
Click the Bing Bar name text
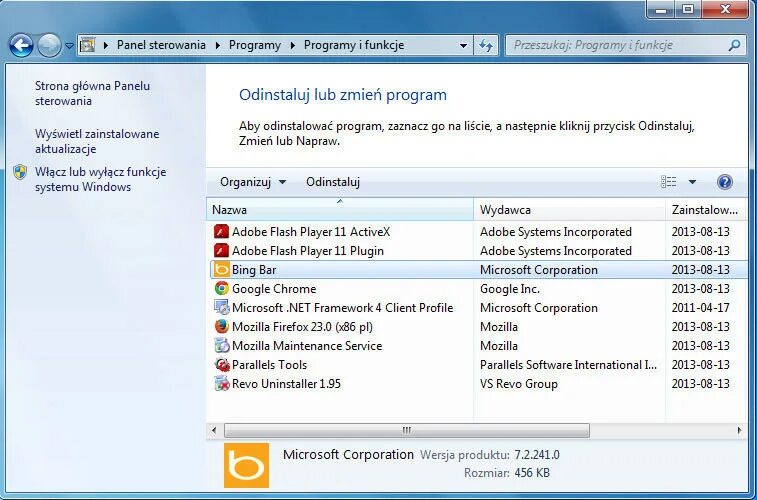(254, 269)
